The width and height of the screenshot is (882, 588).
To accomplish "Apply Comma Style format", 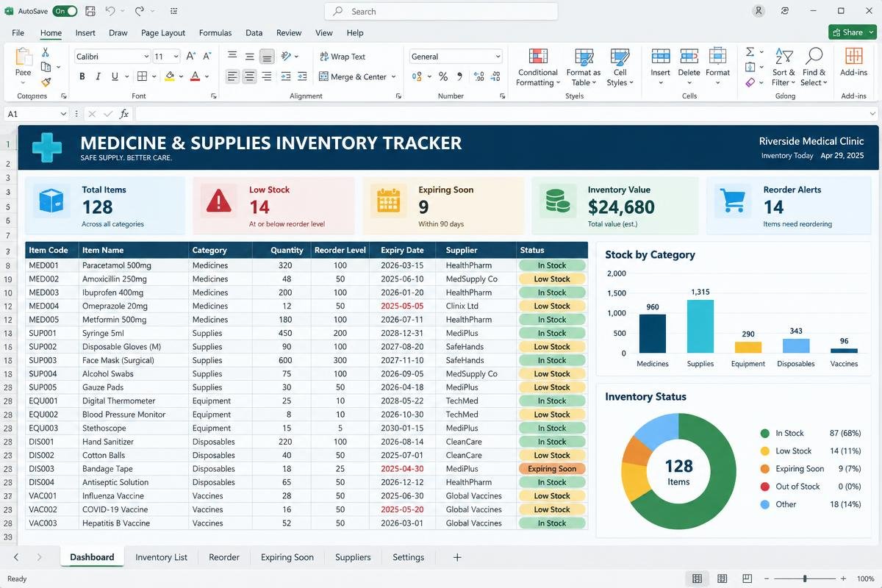I will (461, 76).
